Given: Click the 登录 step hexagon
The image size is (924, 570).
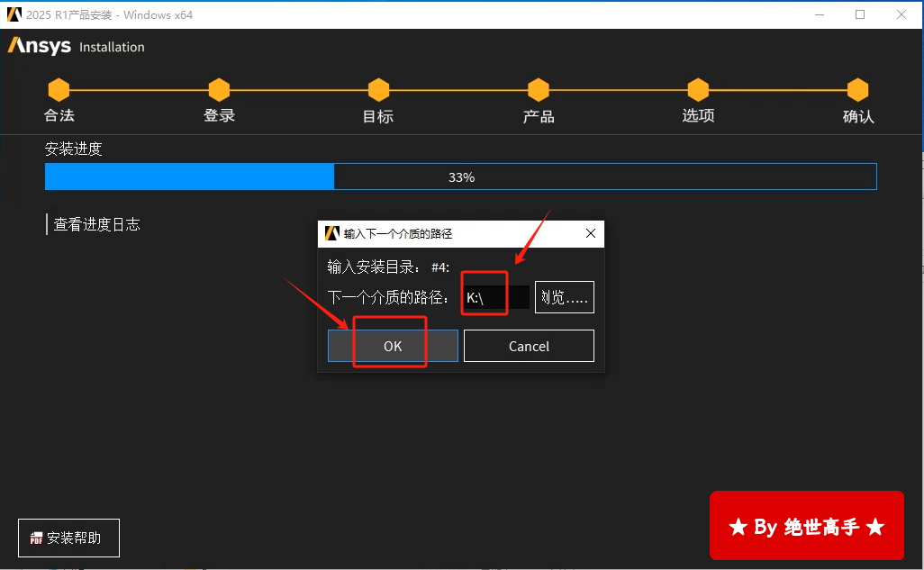Looking at the screenshot, I should pos(219,90).
